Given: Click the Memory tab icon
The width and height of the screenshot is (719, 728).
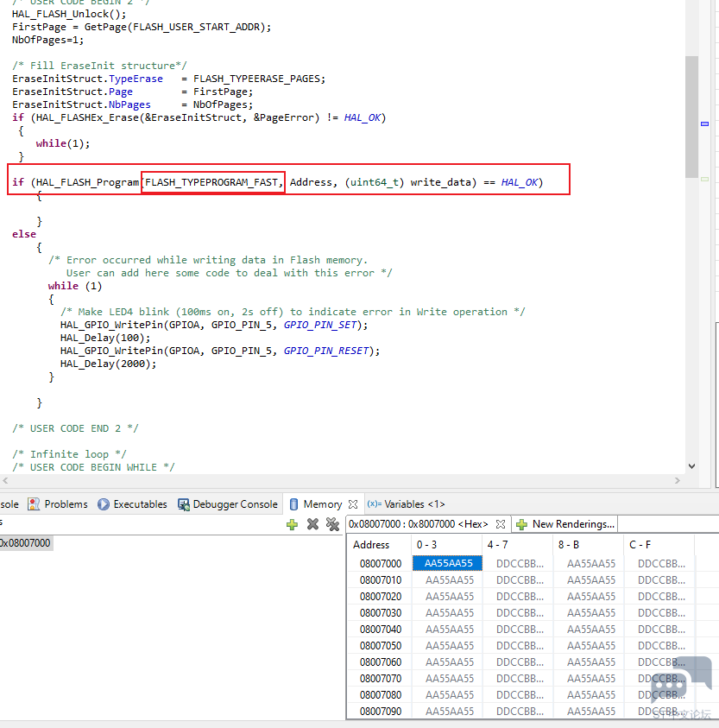Looking at the screenshot, I should (293, 504).
